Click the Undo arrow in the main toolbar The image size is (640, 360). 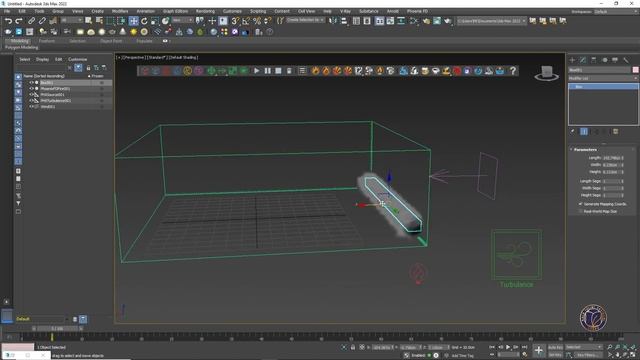tap(8, 21)
